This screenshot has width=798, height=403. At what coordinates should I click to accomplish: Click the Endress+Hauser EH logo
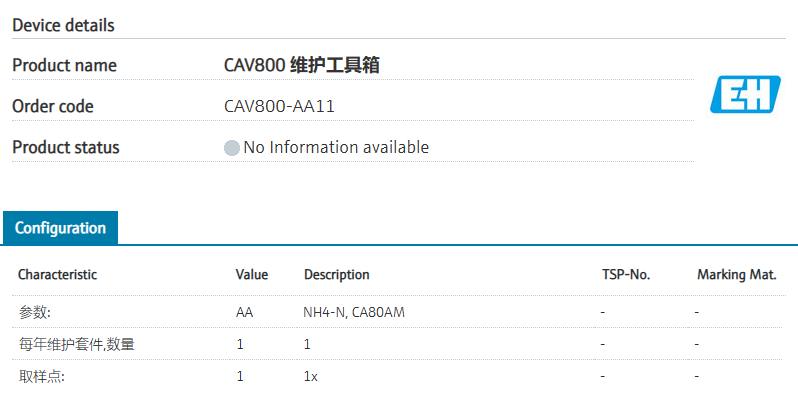[742, 93]
